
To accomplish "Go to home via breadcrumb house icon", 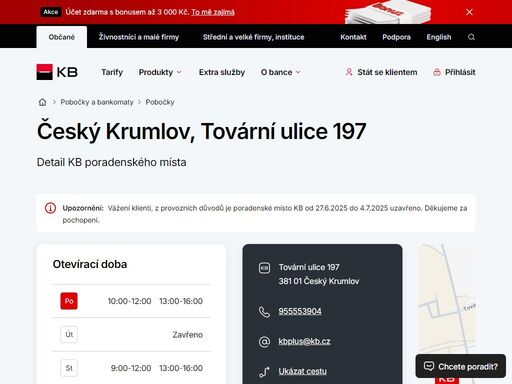I will pos(42,102).
